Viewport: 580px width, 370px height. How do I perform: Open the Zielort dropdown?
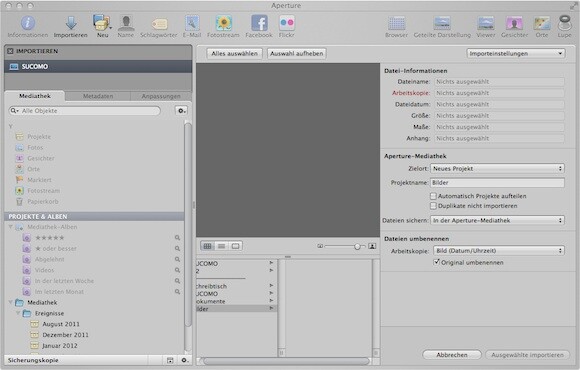point(497,168)
